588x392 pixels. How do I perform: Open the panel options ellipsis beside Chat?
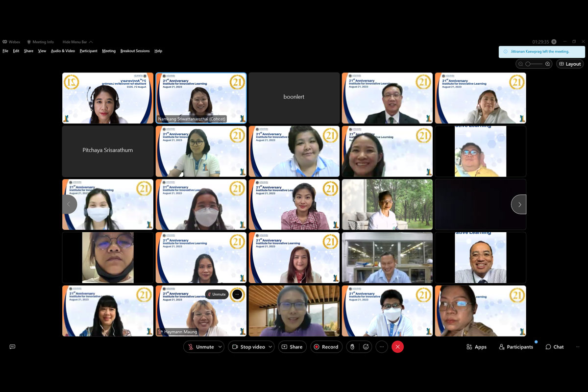pyautogui.click(x=578, y=347)
